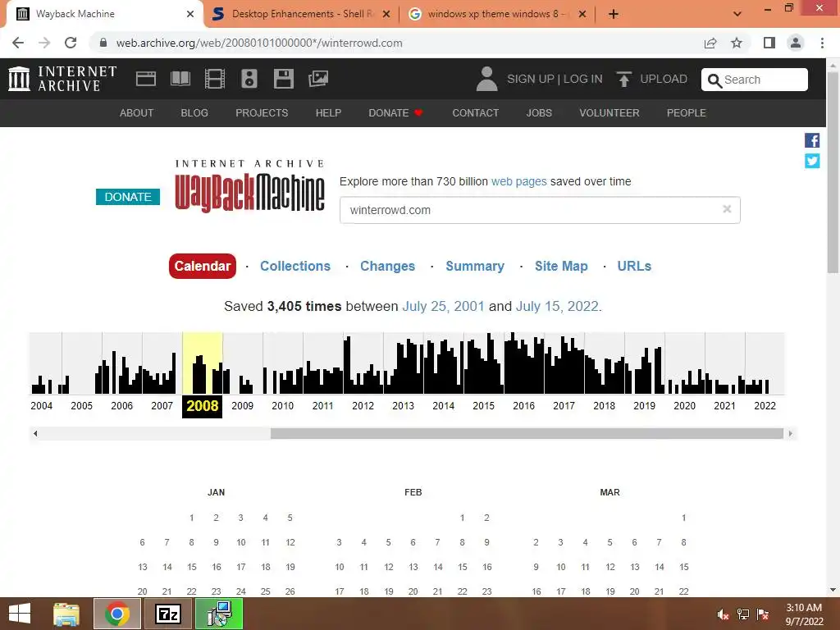
Task: Open the JOBS menu item
Action: 538,113
